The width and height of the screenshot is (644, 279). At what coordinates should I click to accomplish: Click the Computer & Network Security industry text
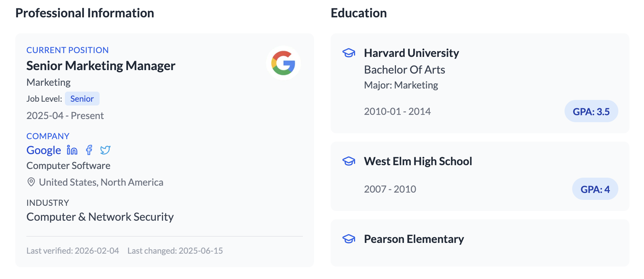tap(100, 217)
